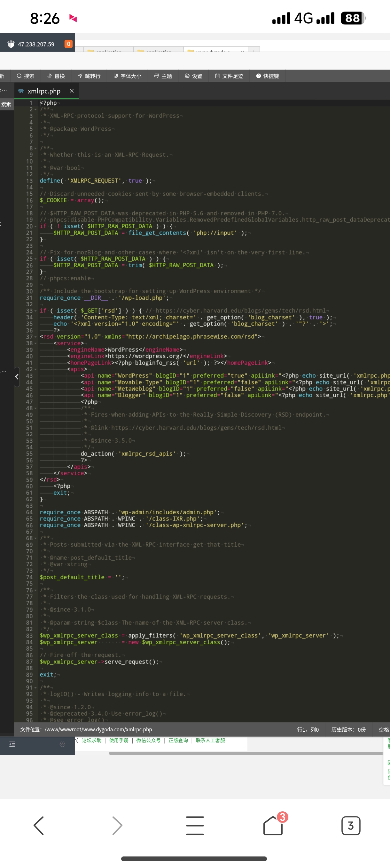Click the 空格 indentation setting
390x868 pixels.
coord(384,729)
